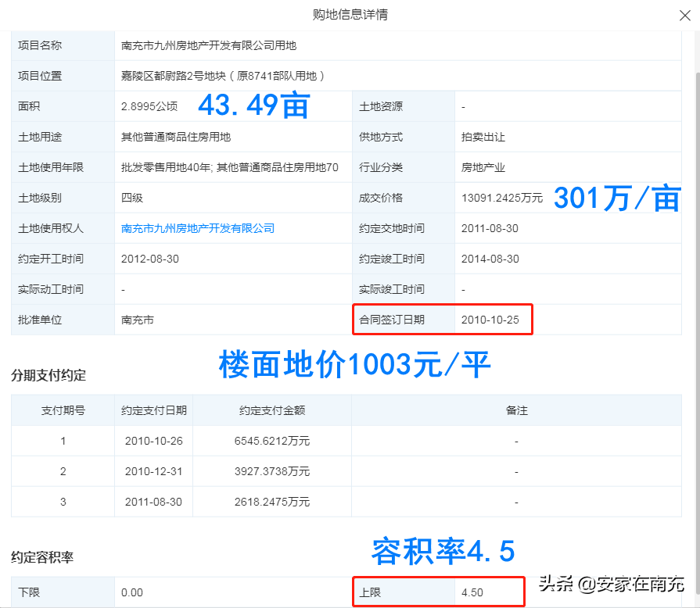Click the 实际动工时间 label

(50, 289)
